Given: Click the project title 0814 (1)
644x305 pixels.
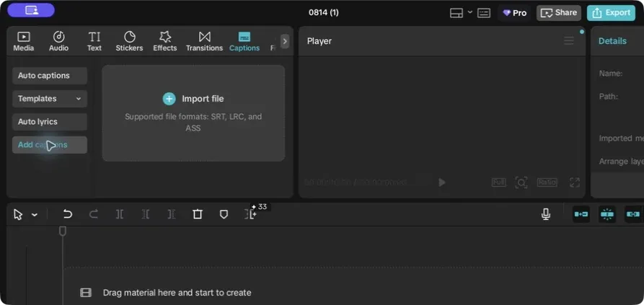Looking at the screenshot, I should pyautogui.click(x=324, y=12).
